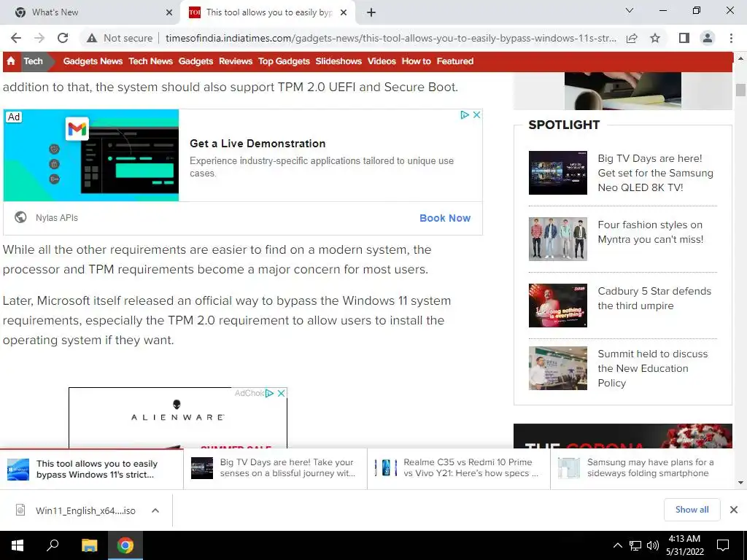Image resolution: width=747 pixels, height=560 pixels.
Task: Close the Times of India article tab
Action: pyautogui.click(x=344, y=12)
